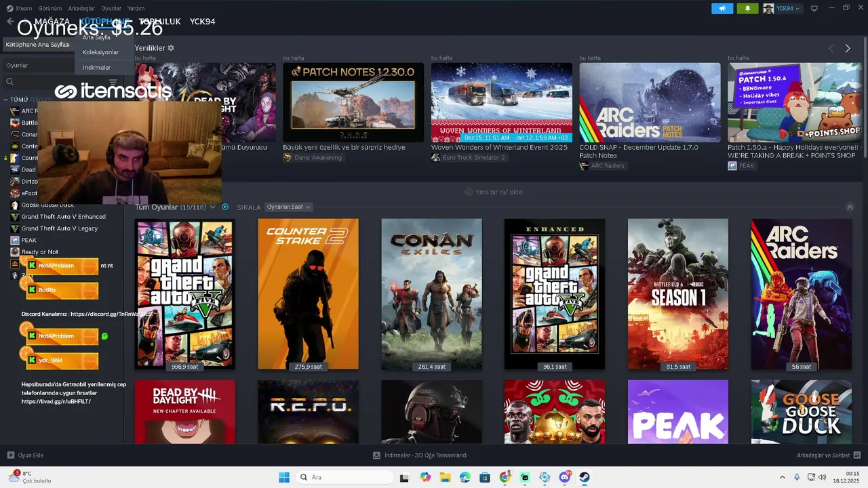Collapse the Tüm Oyunlar shelf with double chevron
Screen dimensions: 868x488
click(850, 207)
